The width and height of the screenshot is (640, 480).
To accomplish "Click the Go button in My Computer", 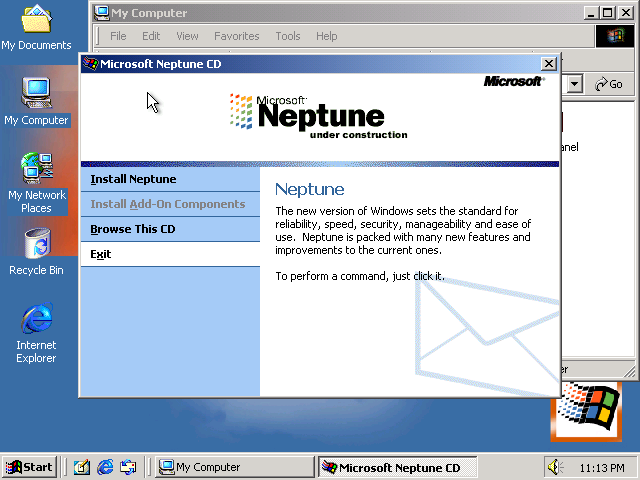I will (609, 84).
